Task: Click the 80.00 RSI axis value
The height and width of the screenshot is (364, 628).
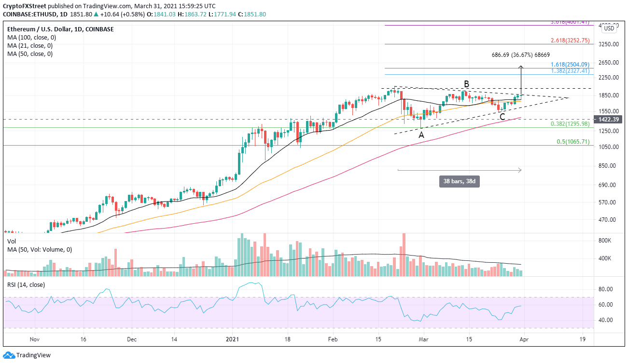Action: [606, 289]
